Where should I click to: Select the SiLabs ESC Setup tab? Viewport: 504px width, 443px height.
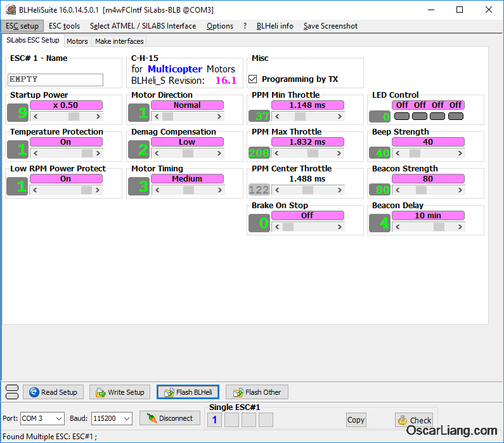click(33, 40)
